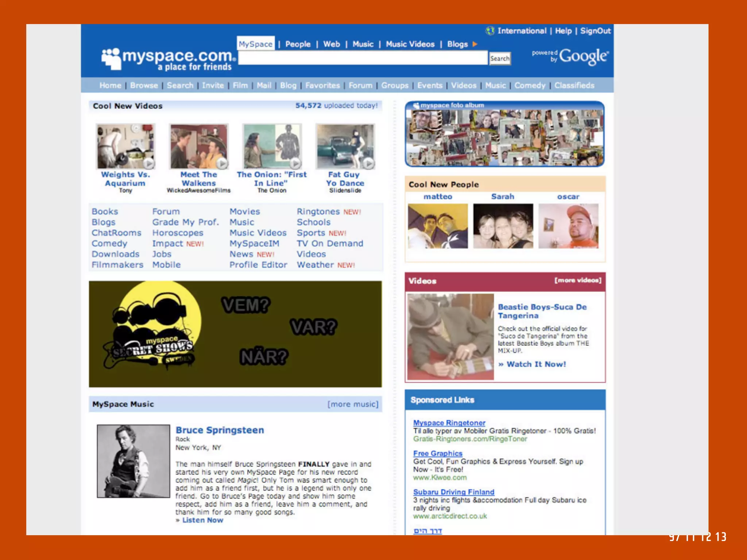The height and width of the screenshot is (560, 747).
Task: Click the Watch It Now! link
Action: (x=536, y=364)
